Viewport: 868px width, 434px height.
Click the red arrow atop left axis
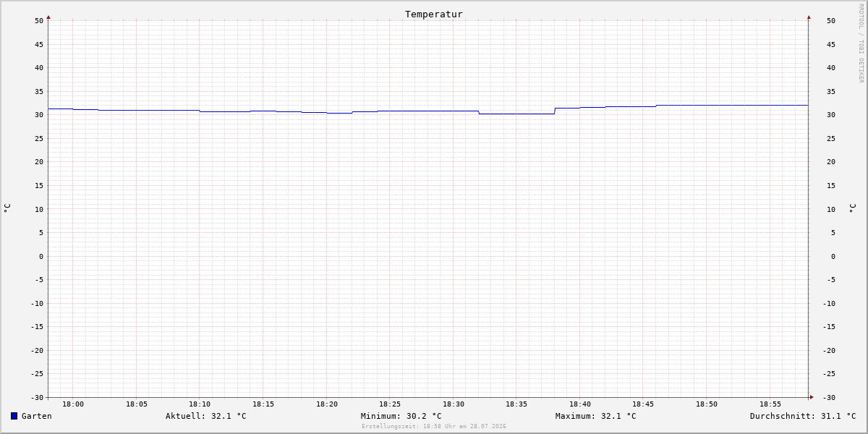click(x=48, y=17)
